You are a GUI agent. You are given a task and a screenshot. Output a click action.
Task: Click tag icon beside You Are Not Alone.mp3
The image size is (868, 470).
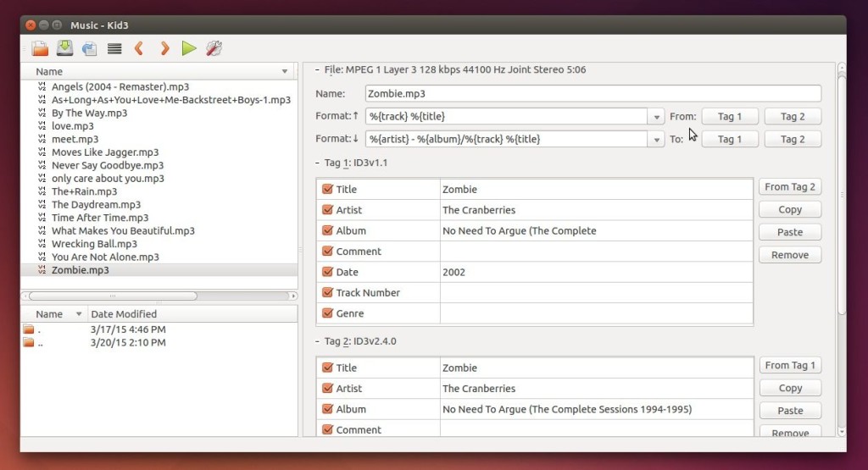pos(42,257)
